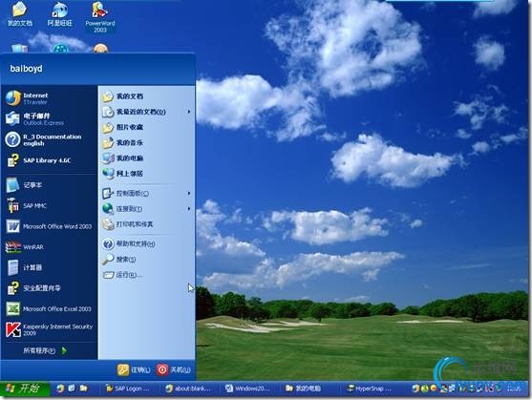Open SAP Library 4.6C icon

tap(12, 160)
